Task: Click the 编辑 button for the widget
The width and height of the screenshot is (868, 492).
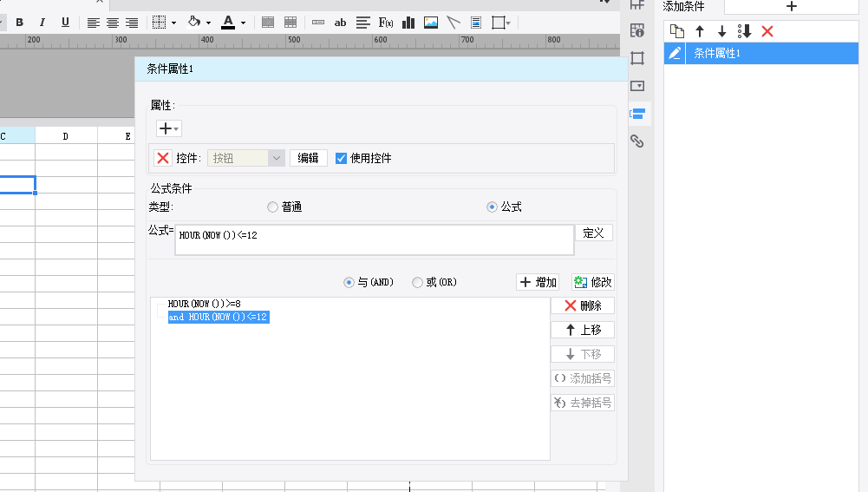Action: (309, 158)
